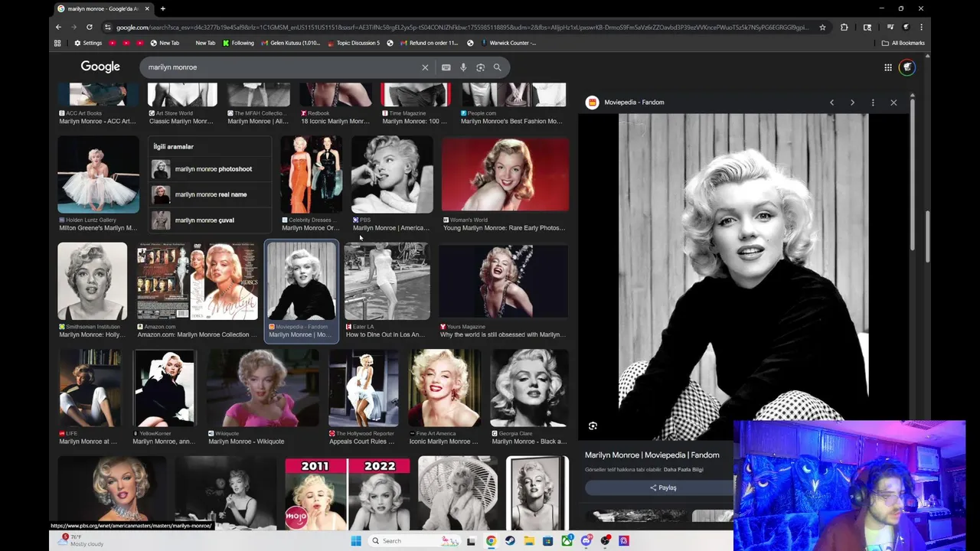Open Yours Magazine Marilyn thumbnail
The image size is (980, 551).
(504, 282)
